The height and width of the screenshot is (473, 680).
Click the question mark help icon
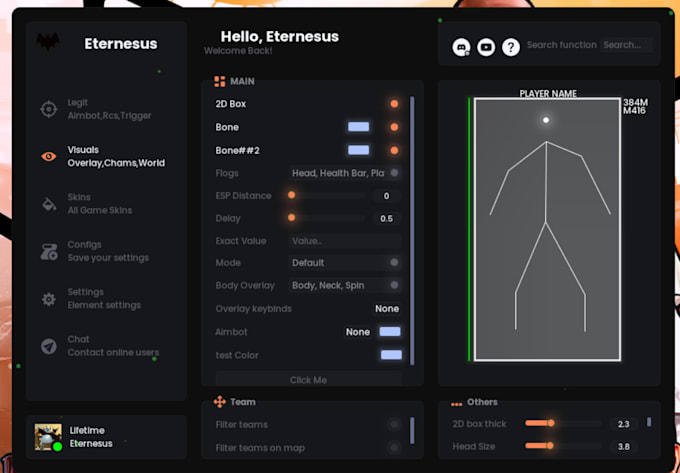coord(511,47)
